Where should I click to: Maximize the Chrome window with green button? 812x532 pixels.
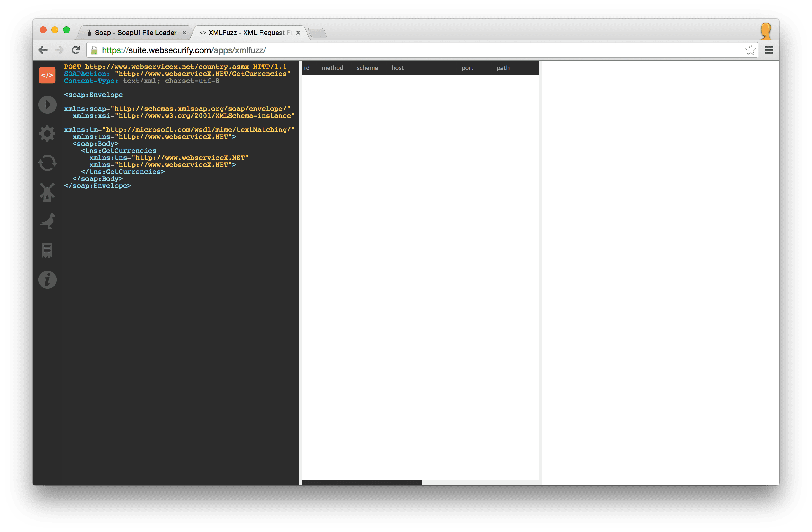tap(66, 30)
